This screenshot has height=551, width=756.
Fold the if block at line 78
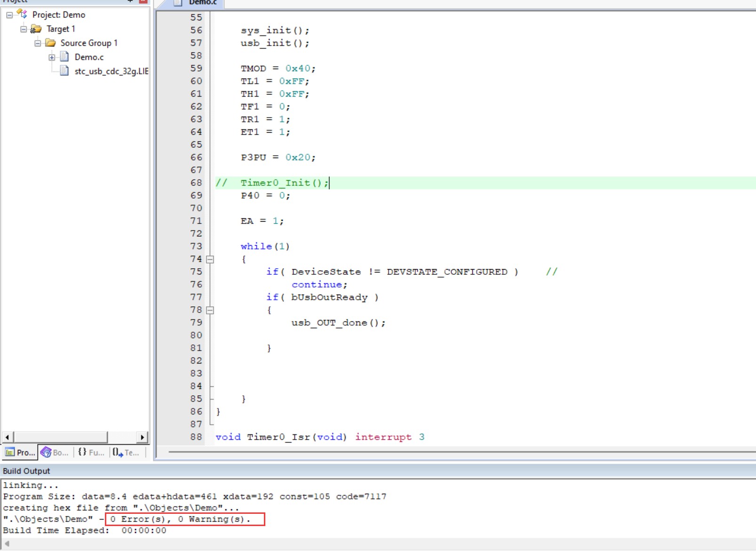click(210, 310)
